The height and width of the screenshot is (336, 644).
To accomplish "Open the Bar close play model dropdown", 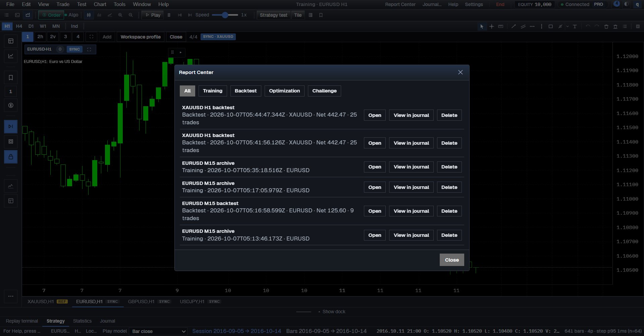I will tap(158, 331).
